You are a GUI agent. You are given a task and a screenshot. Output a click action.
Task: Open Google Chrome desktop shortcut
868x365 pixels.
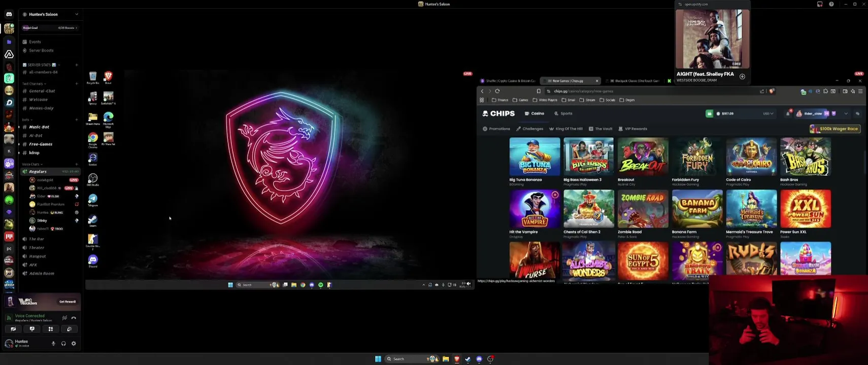coord(92,139)
